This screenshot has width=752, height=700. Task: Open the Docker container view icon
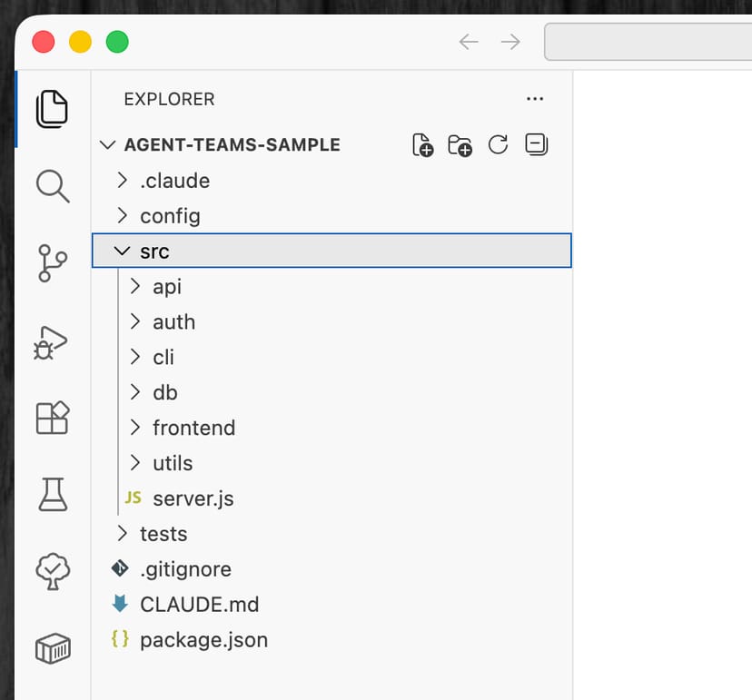[x=52, y=648]
